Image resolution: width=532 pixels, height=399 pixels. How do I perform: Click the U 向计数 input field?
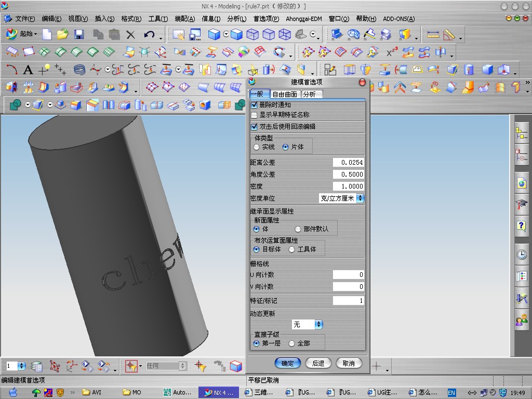click(x=349, y=274)
